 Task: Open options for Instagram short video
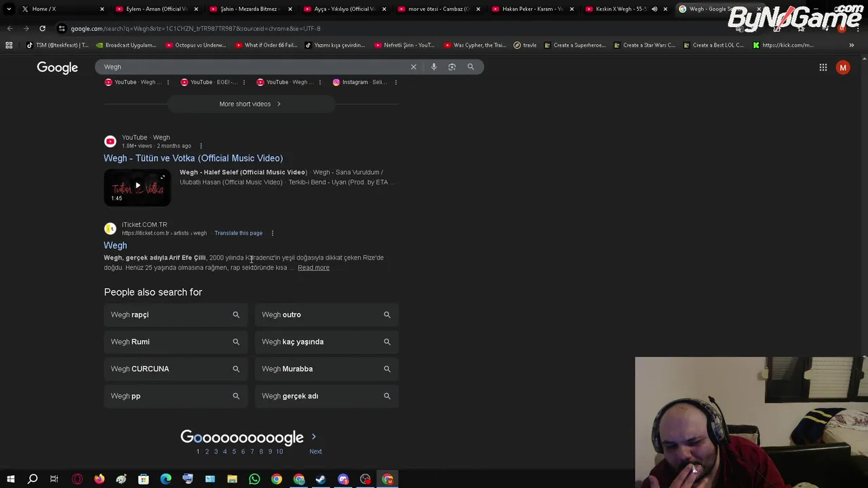pos(396,82)
